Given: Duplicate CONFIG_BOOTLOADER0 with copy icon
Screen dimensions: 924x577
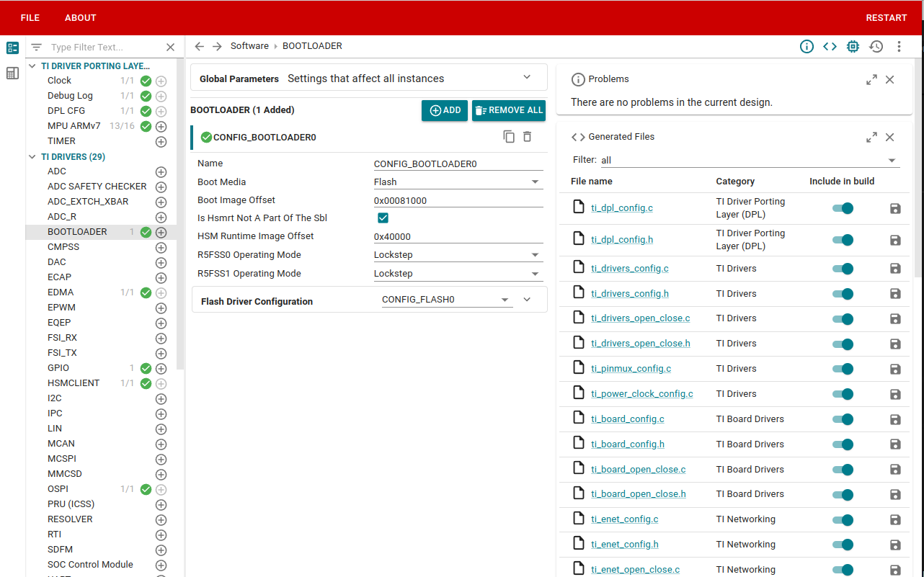Looking at the screenshot, I should [x=509, y=137].
